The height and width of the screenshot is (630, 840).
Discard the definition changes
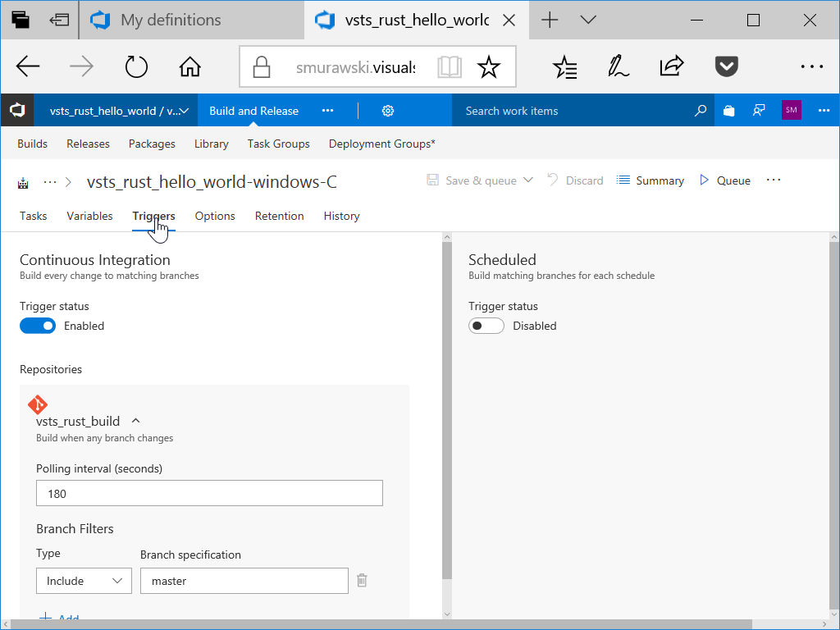[575, 180]
